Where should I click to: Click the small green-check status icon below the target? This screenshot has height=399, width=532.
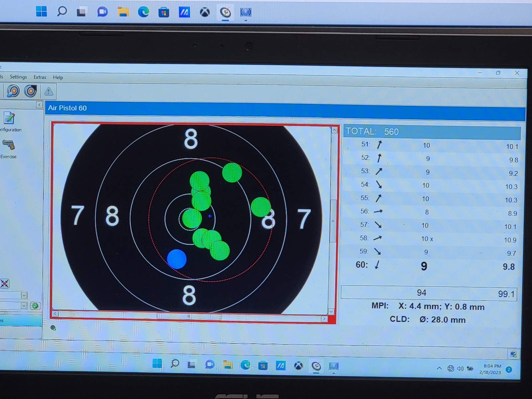(53, 328)
